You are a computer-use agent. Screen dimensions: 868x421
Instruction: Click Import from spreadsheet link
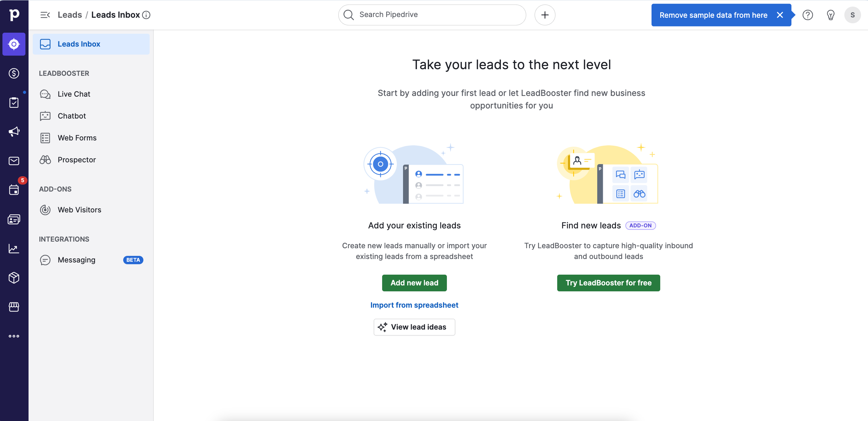414,305
